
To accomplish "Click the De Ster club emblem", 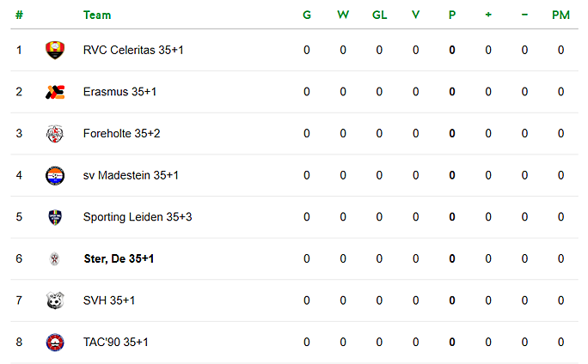I will 55,258.
